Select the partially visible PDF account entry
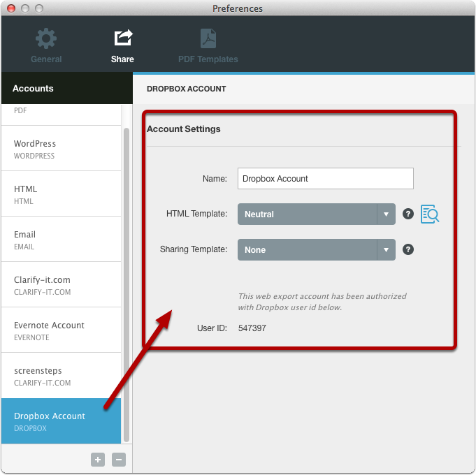476x475 pixels. click(61, 115)
